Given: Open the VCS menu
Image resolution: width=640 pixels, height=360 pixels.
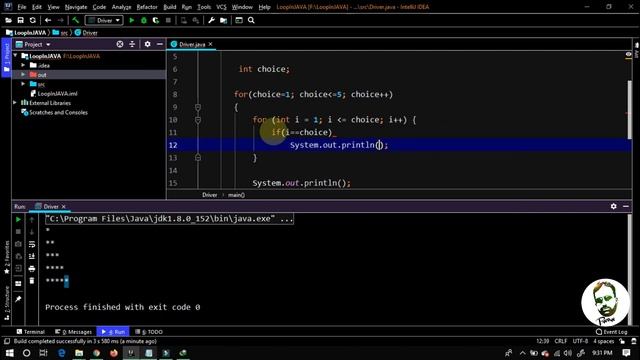Looking at the screenshot, I should (x=221, y=7).
